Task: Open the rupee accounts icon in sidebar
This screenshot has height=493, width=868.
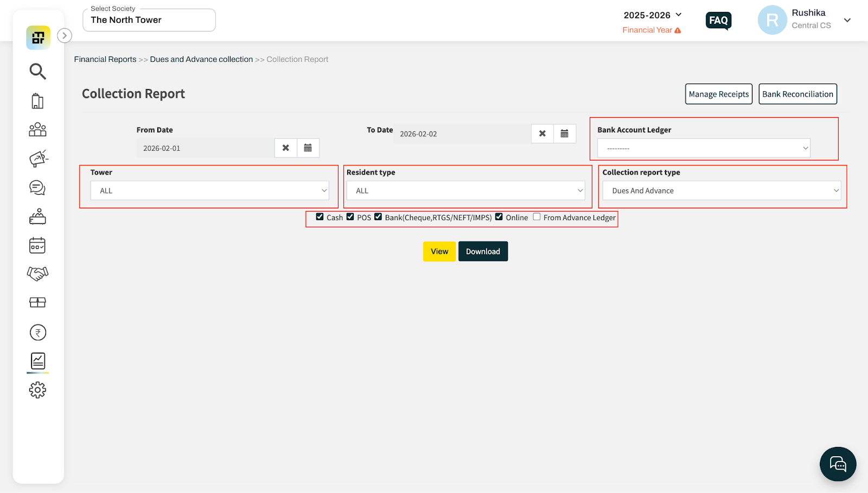Action: click(37, 332)
